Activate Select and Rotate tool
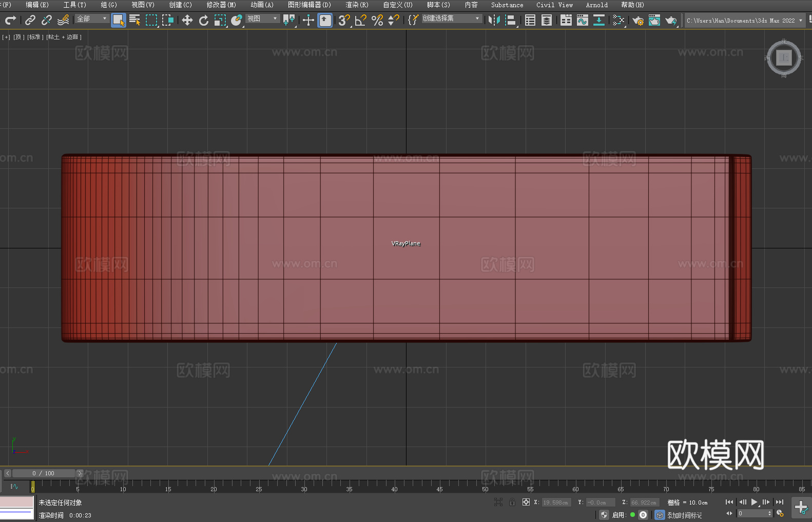Screen dimensions: 812x522 pos(204,20)
